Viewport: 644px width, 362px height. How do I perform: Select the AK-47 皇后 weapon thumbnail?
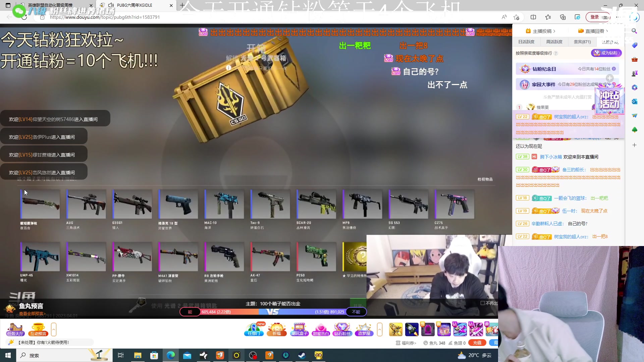pyautogui.click(x=270, y=256)
